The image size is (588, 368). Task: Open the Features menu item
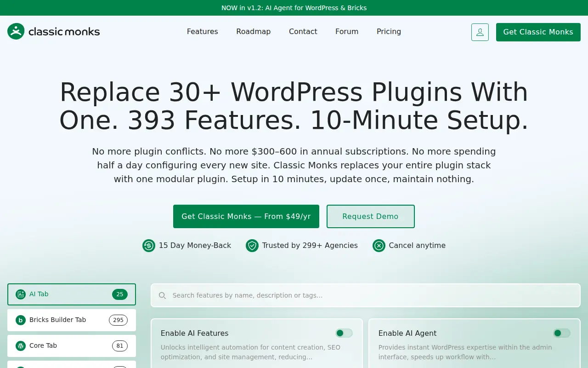pos(203,31)
